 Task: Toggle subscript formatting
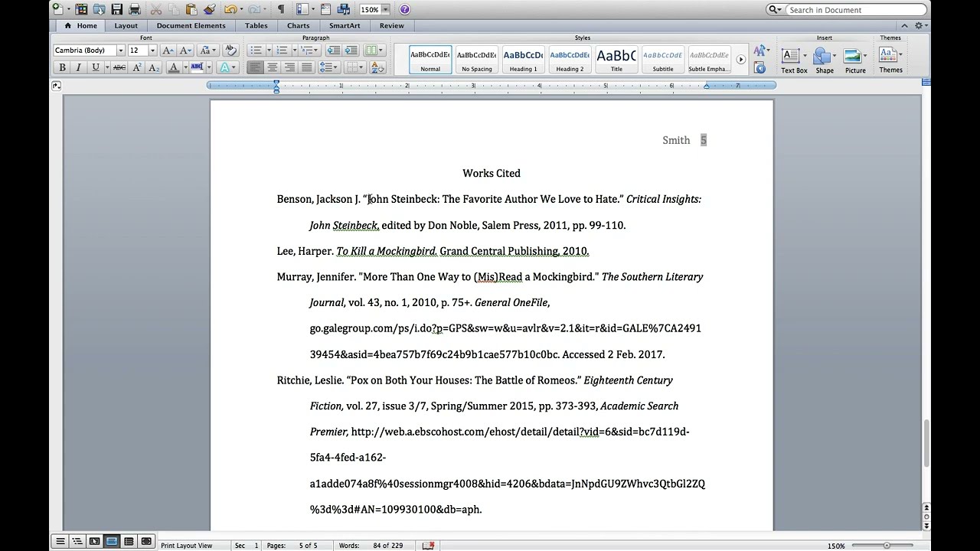pos(153,67)
